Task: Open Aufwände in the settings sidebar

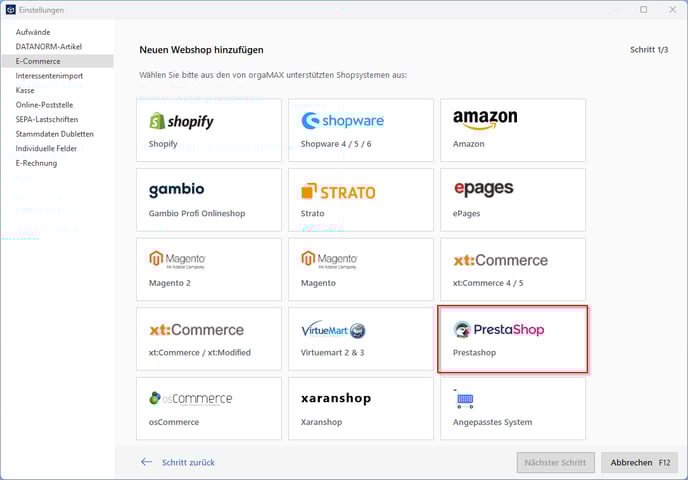Action: (33, 32)
